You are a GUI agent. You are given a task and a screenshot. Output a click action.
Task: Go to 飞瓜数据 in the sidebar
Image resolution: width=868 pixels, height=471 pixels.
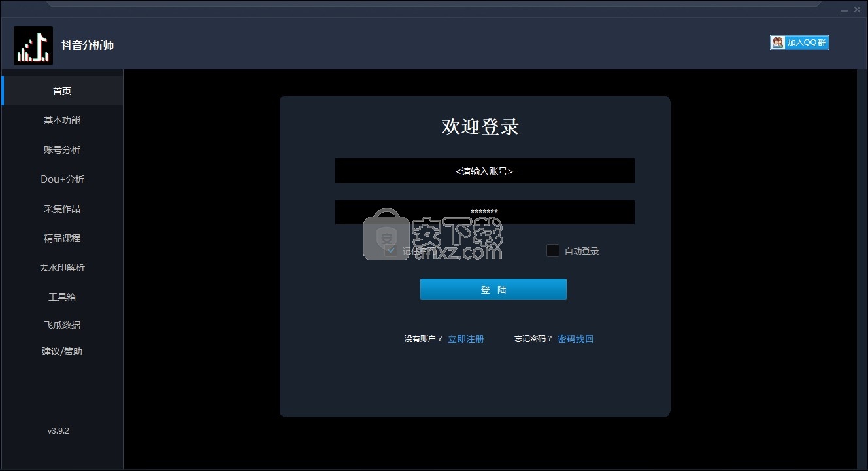pos(62,325)
